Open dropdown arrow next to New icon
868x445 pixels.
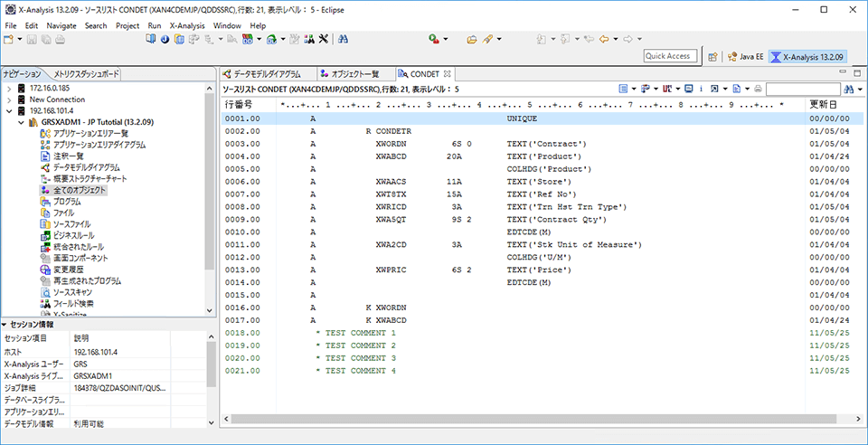(19, 39)
